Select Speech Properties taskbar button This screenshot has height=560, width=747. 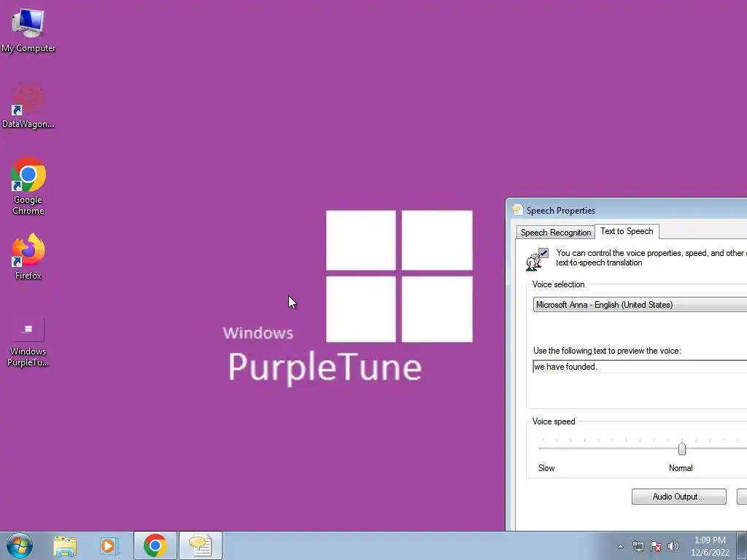click(200, 545)
